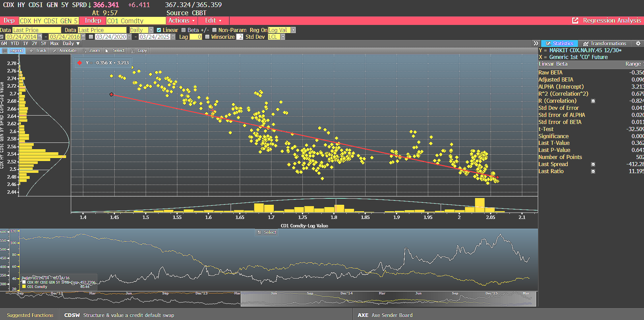Click the 03/24/2014 start date field
The image size is (644, 320).
21,37
